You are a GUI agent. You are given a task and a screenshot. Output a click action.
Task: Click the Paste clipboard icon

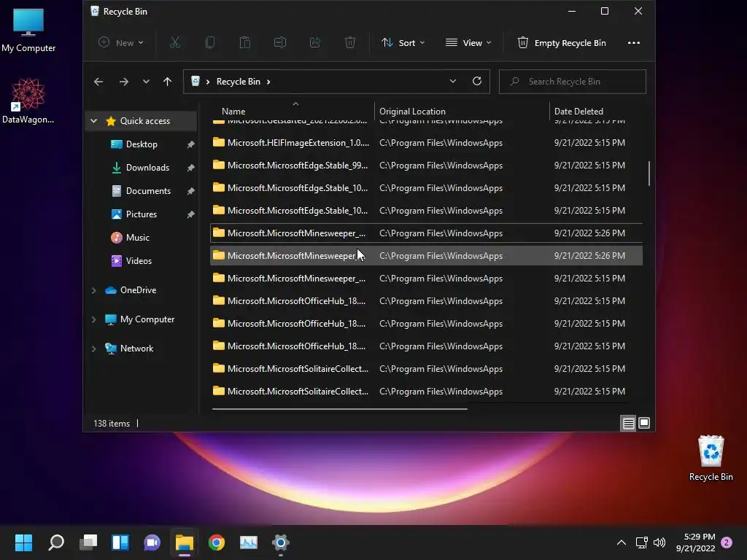point(245,43)
